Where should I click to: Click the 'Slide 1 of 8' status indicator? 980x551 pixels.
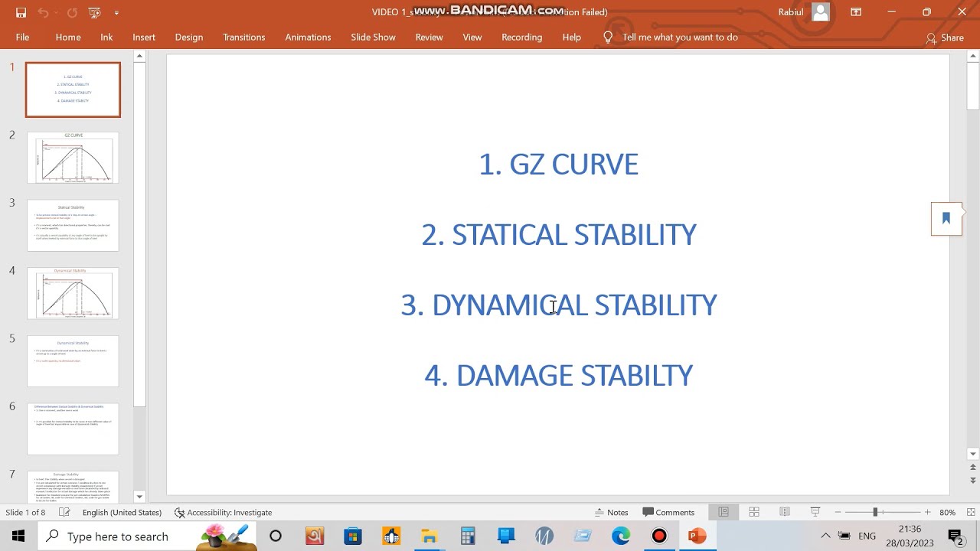point(25,512)
